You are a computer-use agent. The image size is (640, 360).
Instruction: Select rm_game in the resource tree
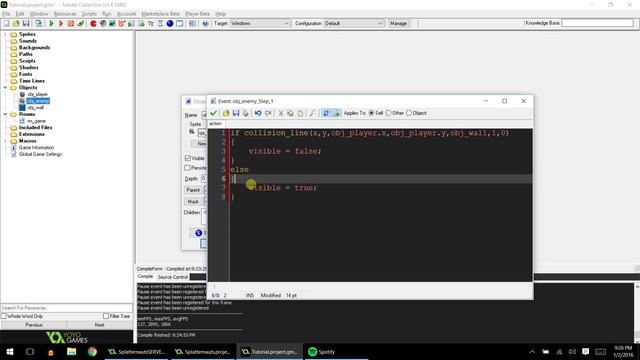pyautogui.click(x=36, y=121)
